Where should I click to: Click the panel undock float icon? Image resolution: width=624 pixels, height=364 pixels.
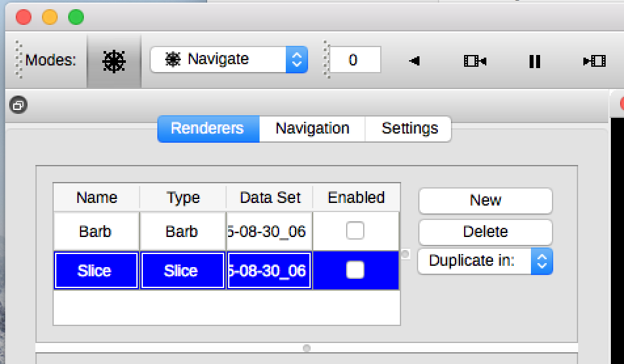(18, 105)
